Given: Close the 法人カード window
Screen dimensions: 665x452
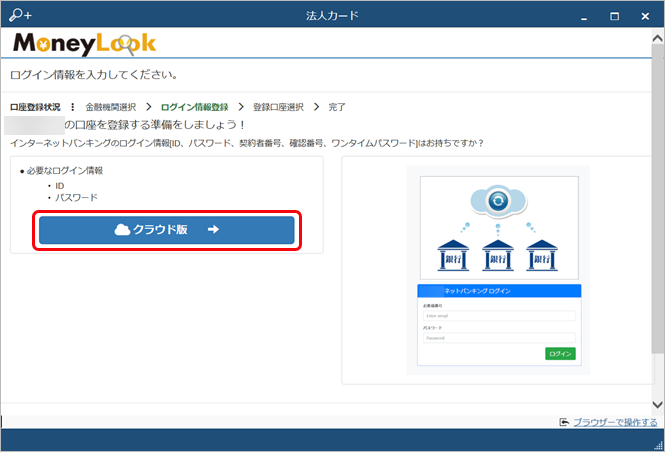Looking at the screenshot, I should coord(645,17).
